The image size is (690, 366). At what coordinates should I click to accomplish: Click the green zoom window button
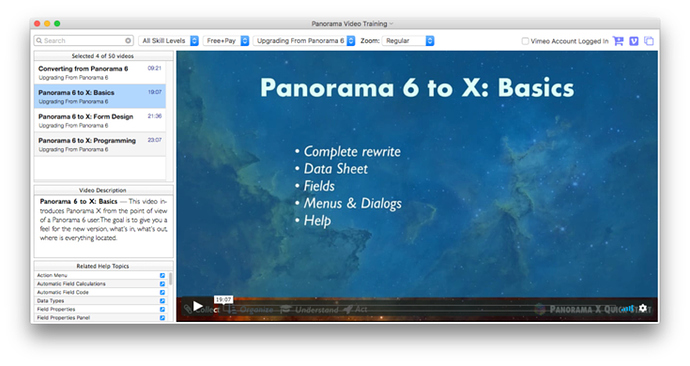[x=57, y=24]
